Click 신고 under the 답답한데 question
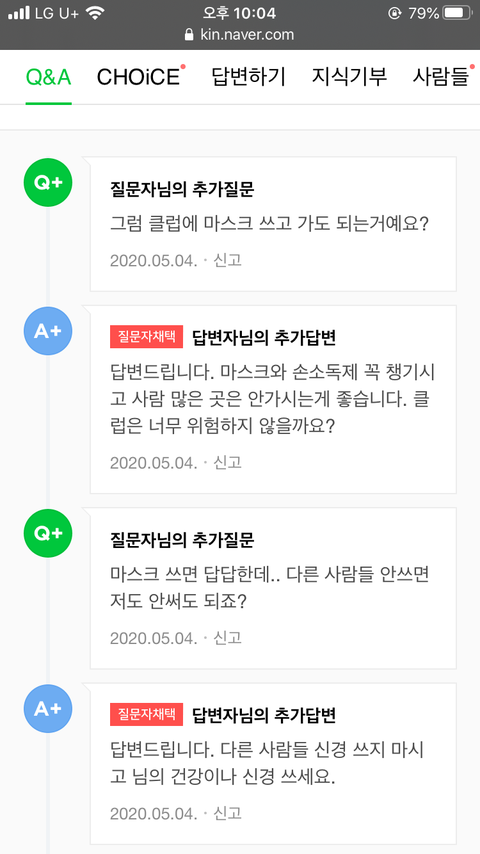The image size is (480, 854). (x=228, y=638)
